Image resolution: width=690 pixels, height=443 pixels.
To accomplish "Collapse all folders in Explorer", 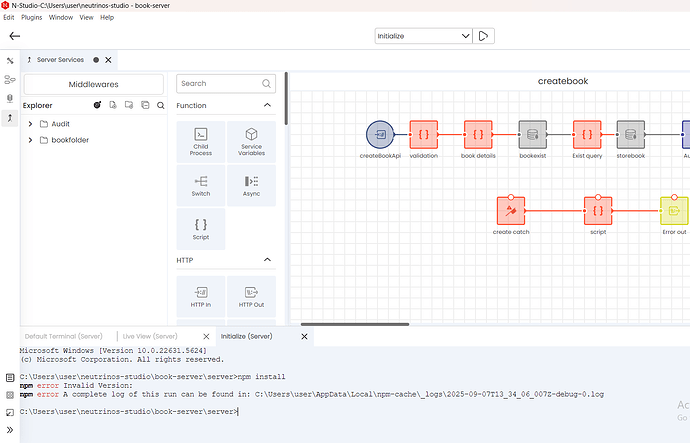I will click(145, 105).
